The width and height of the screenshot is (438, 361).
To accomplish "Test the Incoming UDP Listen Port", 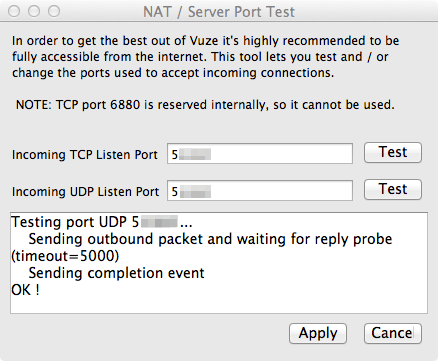I will coord(393,190).
